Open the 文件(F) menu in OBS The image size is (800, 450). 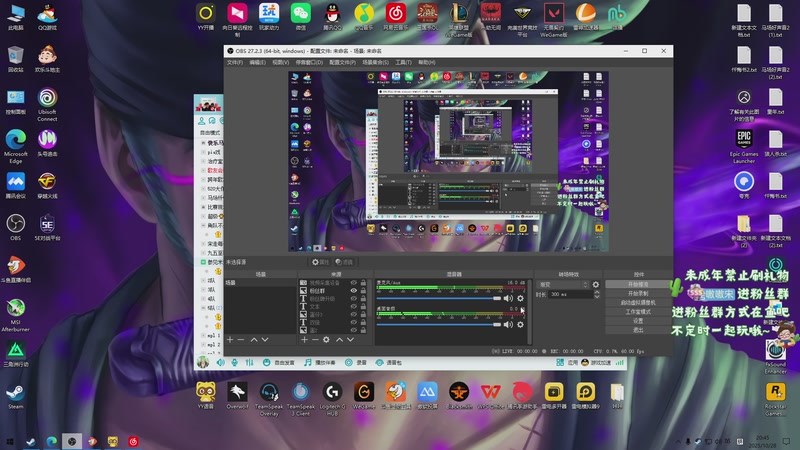click(235, 62)
